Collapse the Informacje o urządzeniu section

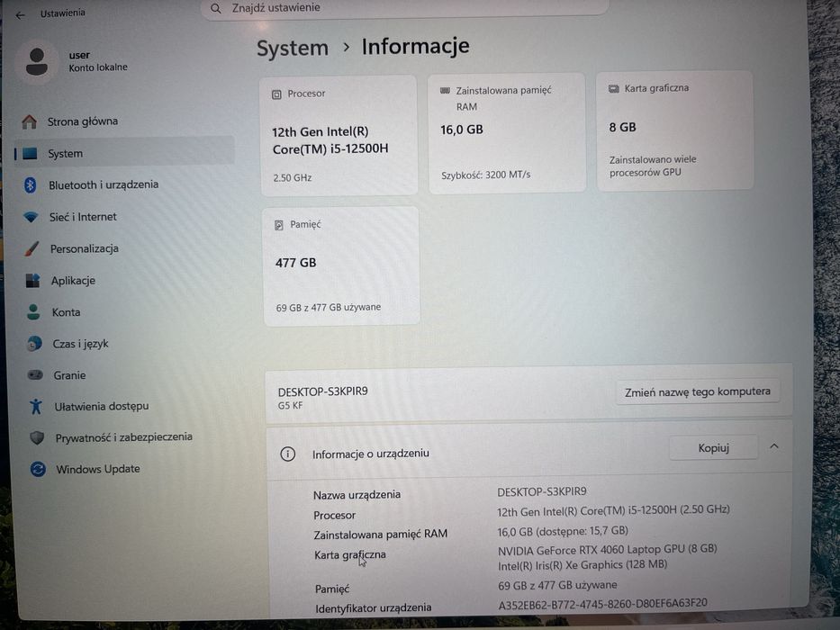(x=774, y=446)
